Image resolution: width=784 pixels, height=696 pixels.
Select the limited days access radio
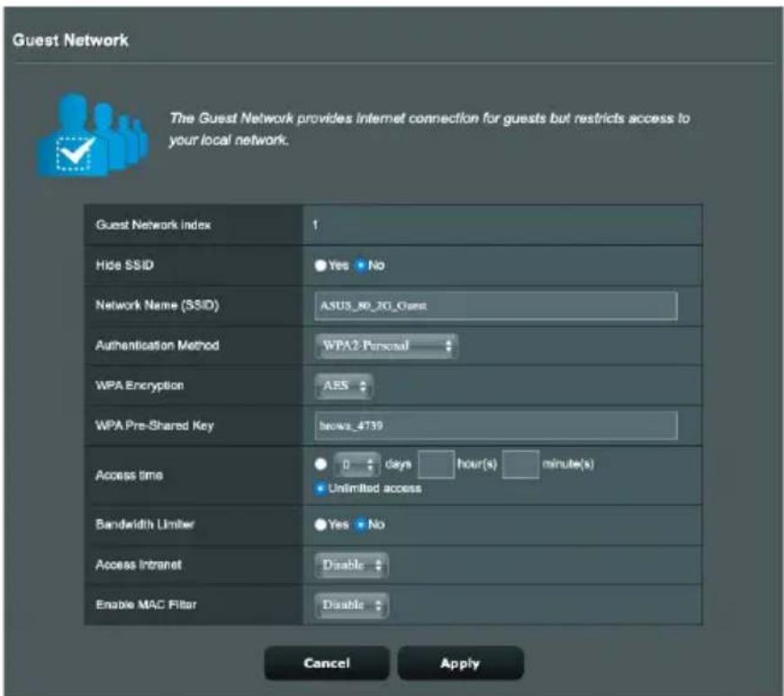(320, 464)
